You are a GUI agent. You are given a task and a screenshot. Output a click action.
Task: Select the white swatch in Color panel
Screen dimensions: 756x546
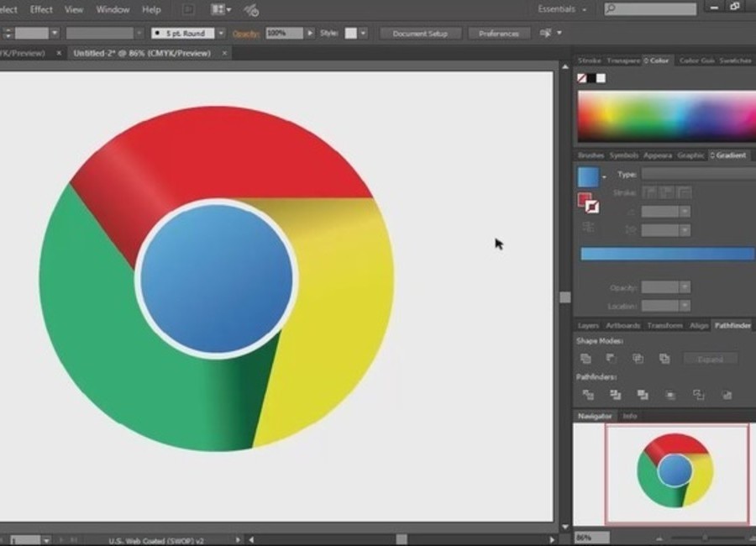coord(601,78)
